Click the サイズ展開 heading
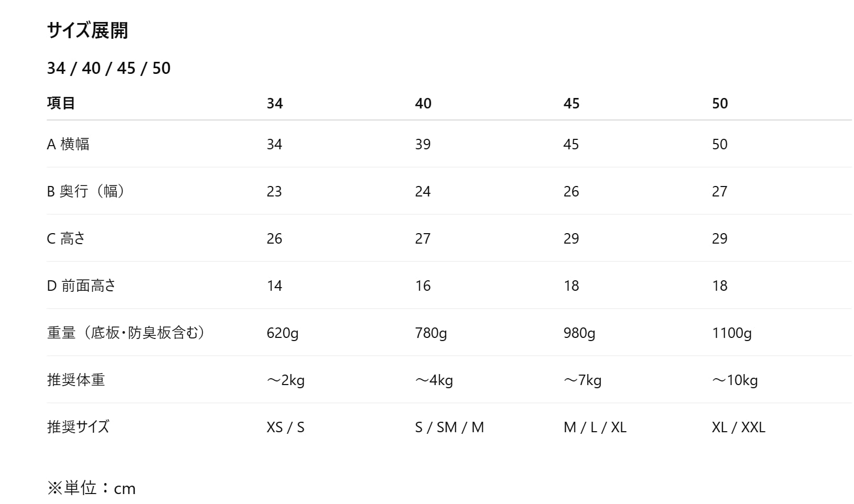This screenshot has height=504, width=854. (88, 30)
